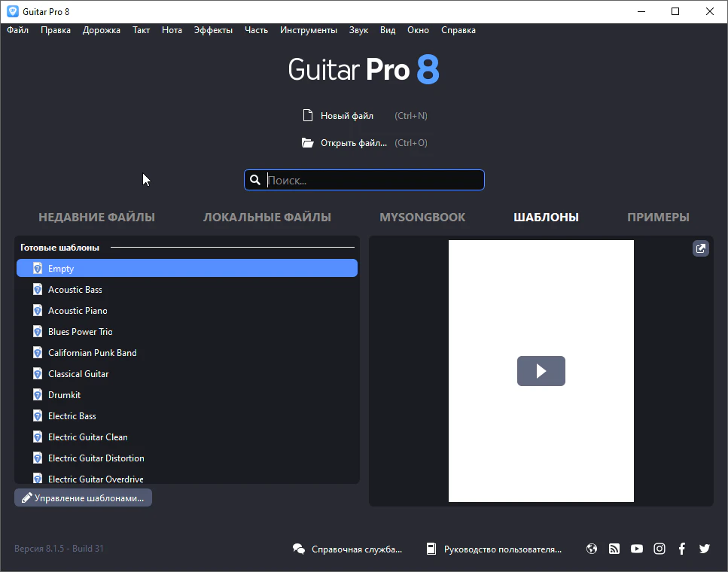Click into the Поиск search field
The image size is (728, 572).
pos(373,180)
